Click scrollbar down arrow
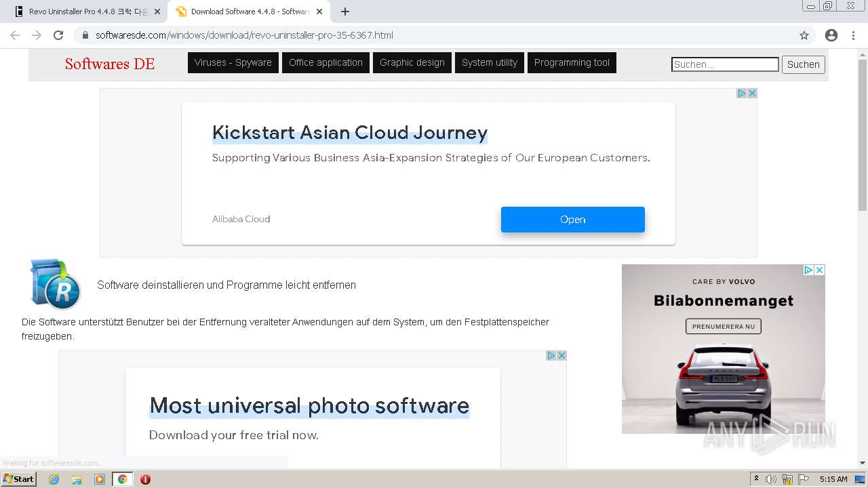The image size is (868, 488). 863,463
